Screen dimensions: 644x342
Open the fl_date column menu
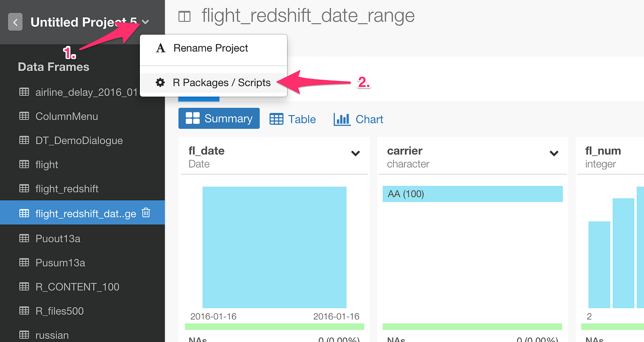pyautogui.click(x=355, y=153)
